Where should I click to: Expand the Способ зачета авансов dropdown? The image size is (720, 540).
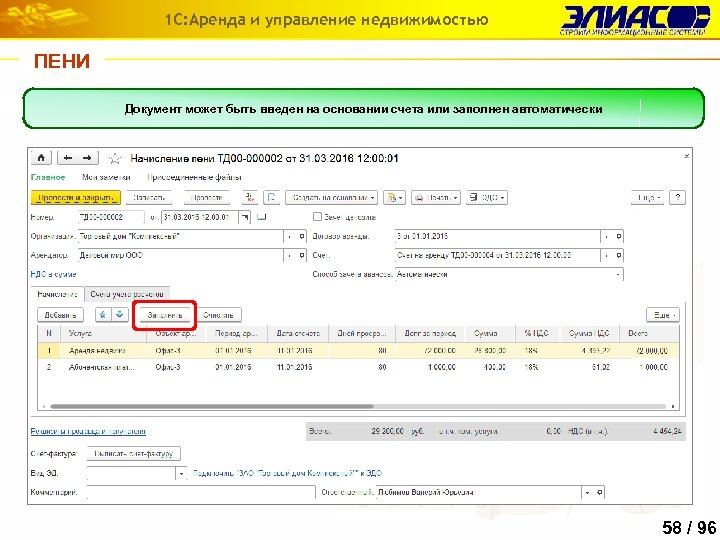point(618,275)
